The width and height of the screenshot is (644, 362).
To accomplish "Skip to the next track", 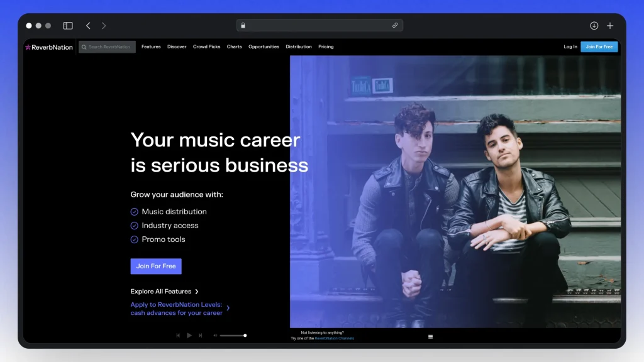I will [200, 335].
